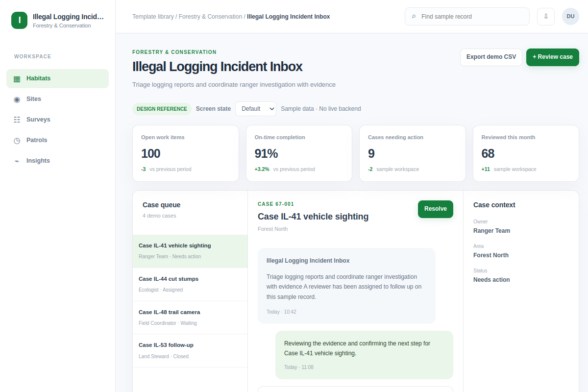Open the Screen state Default dropdown
Image resolution: width=588 pixels, height=392 pixels.
[x=256, y=109]
